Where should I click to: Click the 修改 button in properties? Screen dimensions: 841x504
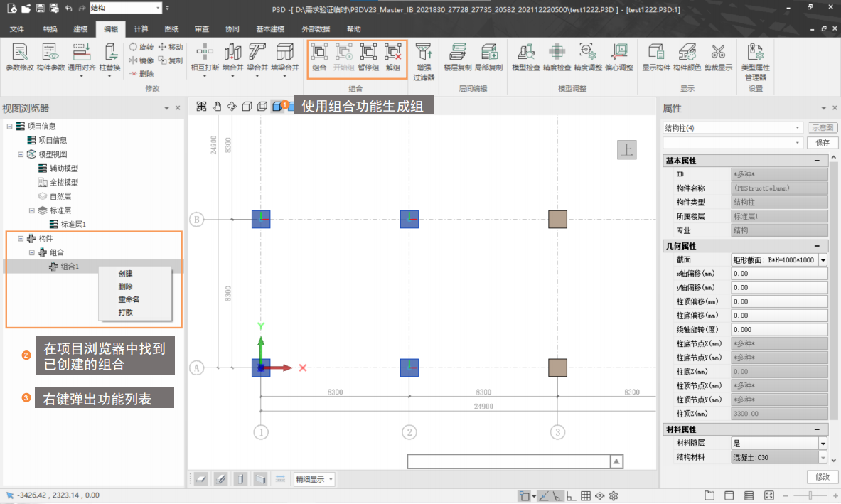[x=822, y=476]
